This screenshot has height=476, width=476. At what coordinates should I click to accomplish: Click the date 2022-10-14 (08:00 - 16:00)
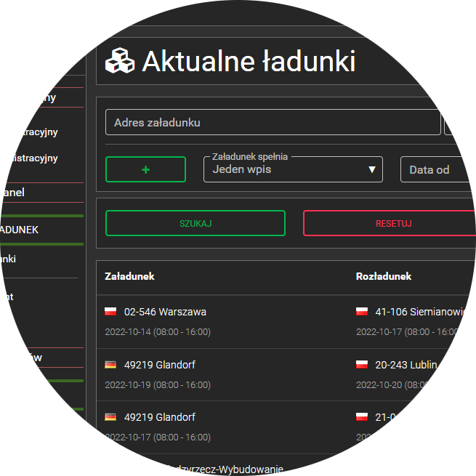(x=158, y=332)
